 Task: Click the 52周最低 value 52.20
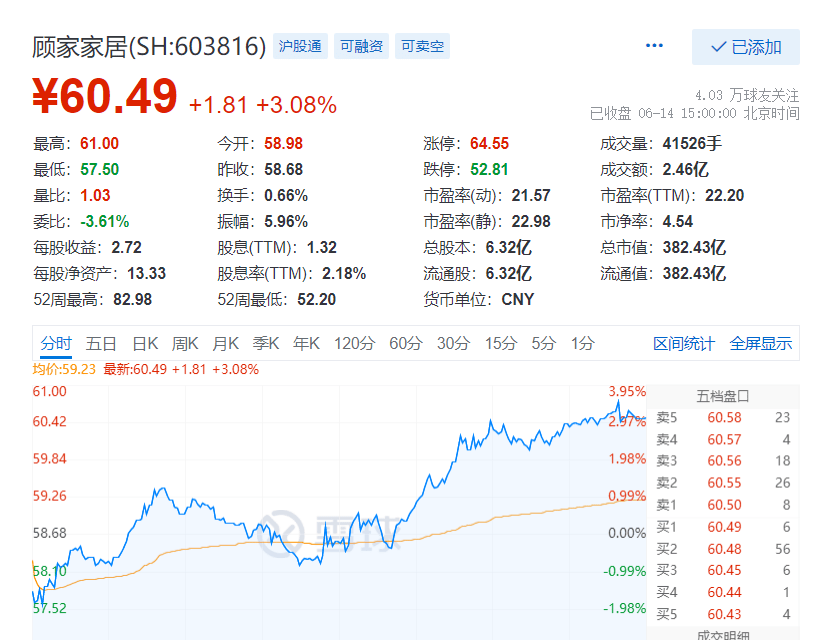click(x=316, y=300)
